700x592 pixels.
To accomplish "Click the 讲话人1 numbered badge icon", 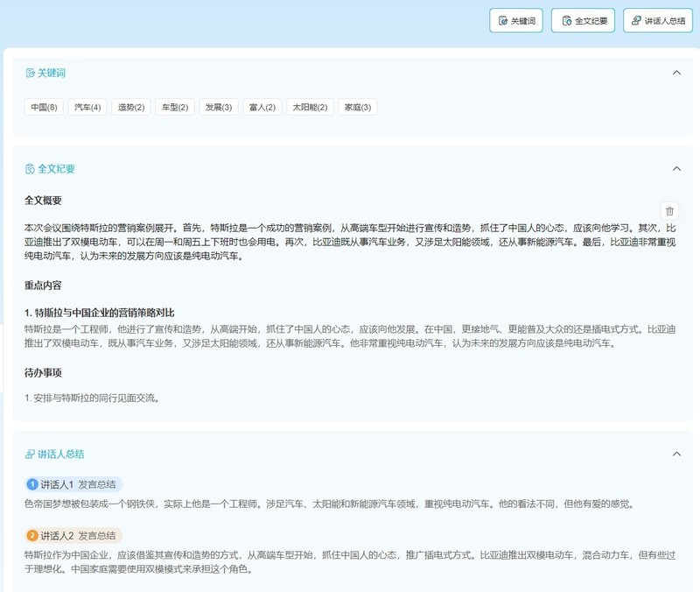I will (32, 484).
